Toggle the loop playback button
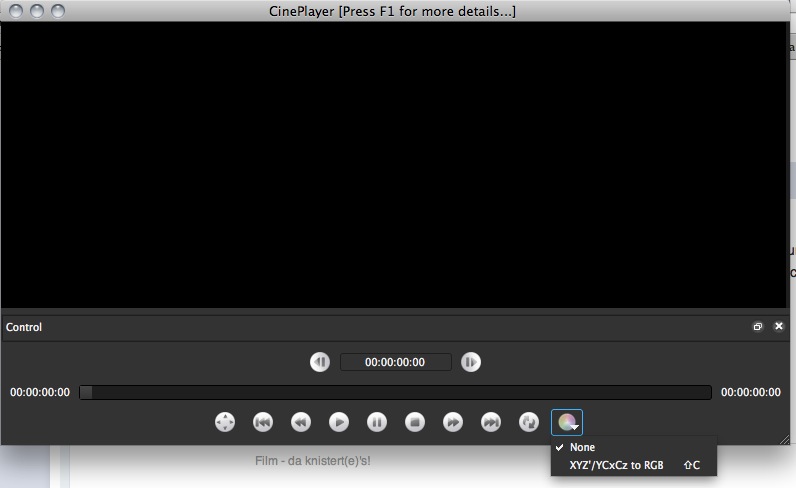The image size is (796, 488). click(529, 422)
